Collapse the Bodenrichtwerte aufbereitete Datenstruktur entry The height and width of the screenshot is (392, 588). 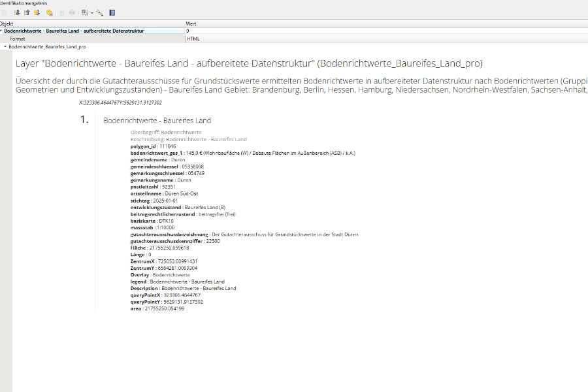click(4, 31)
